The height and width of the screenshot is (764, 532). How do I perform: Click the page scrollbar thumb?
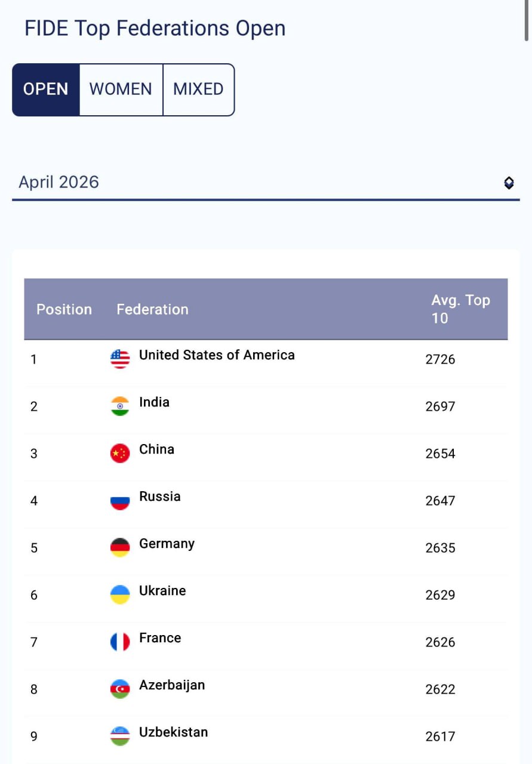tap(527, 21)
